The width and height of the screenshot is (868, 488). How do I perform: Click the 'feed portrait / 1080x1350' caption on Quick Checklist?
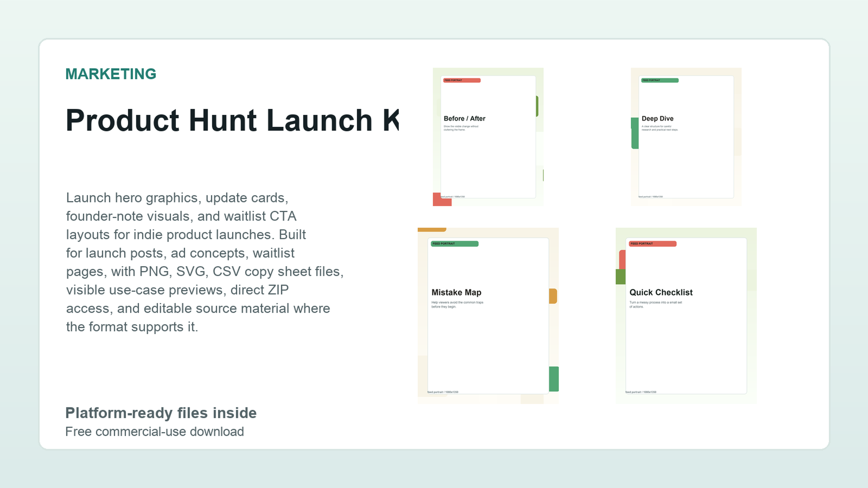[641, 392]
